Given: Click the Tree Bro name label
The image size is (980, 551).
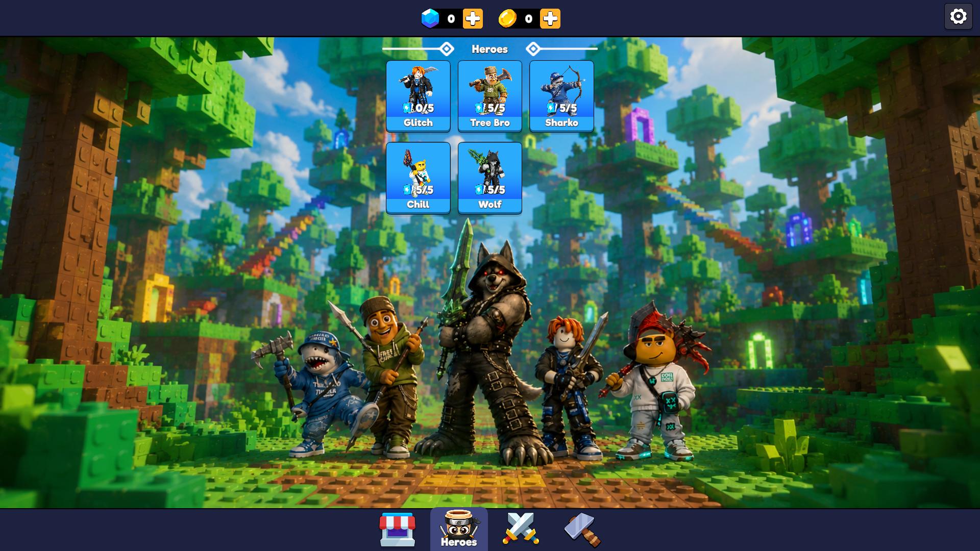Looking at the screenshot, I should tap(490, 123).
